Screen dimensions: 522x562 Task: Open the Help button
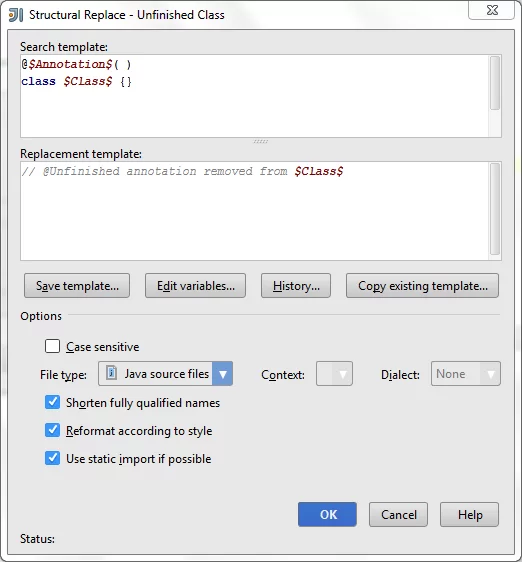pyautogui.click(x=469, y=514)
